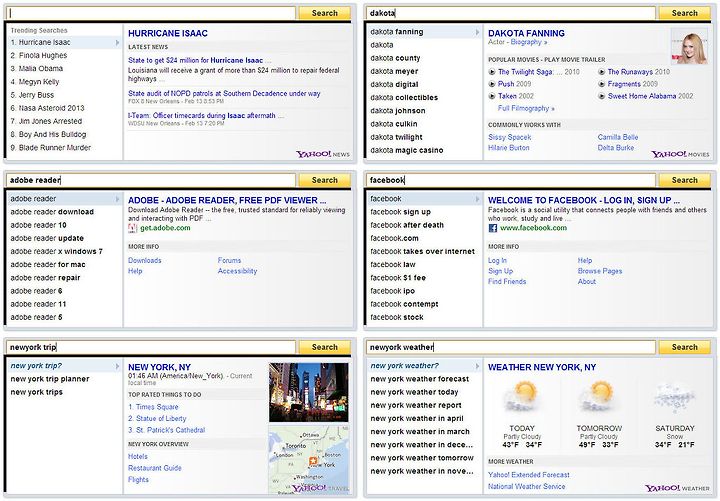720x501 pixels.
Task: Click Search button next to empty query box
Action: tap(325, 13)
